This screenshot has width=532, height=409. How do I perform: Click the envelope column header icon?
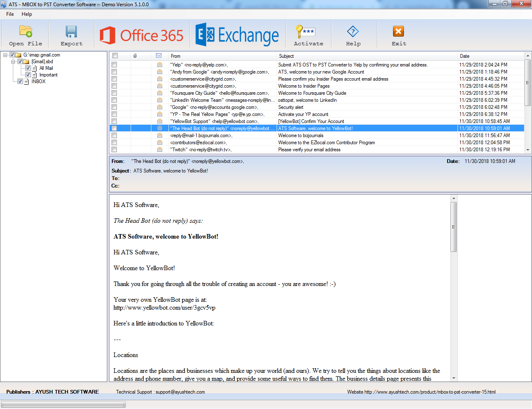click(159, 56)
